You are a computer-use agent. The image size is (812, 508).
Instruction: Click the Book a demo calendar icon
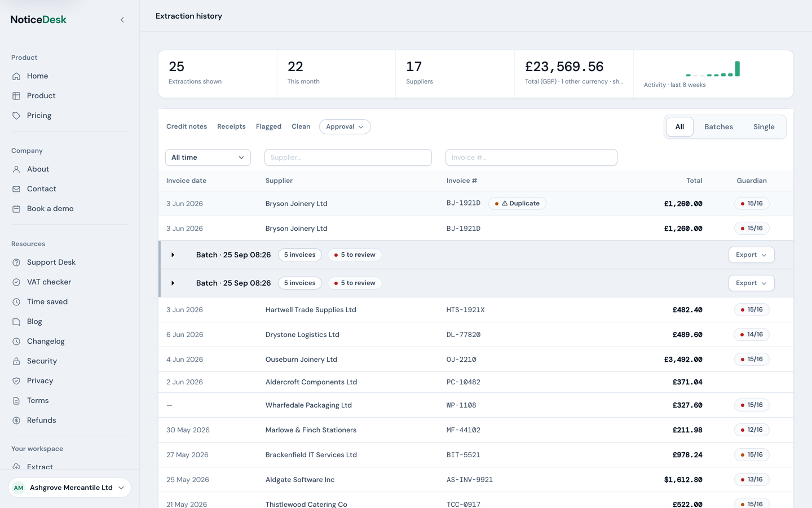pyautogui.click(x=16, y=209)
